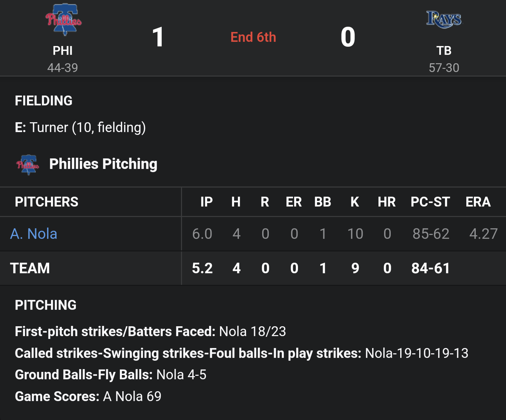Click the PITCHERS column header
This screenshot has width=506, height=420.
coord(46,202)
